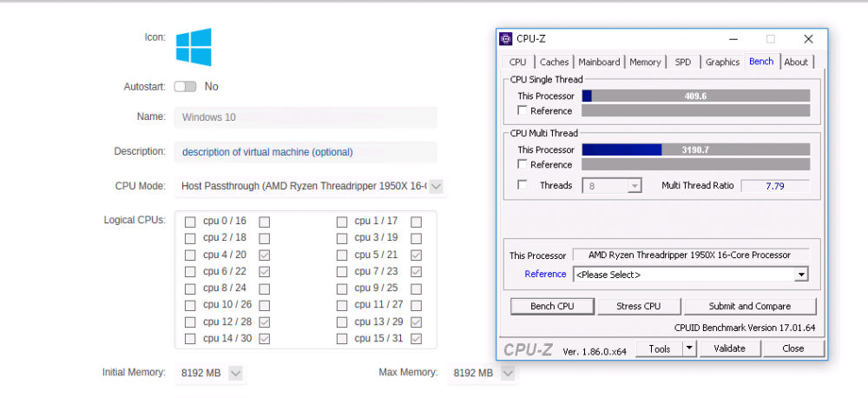868x398 pixels.
Task: Switch to the Caches tab
Action: 554,62
